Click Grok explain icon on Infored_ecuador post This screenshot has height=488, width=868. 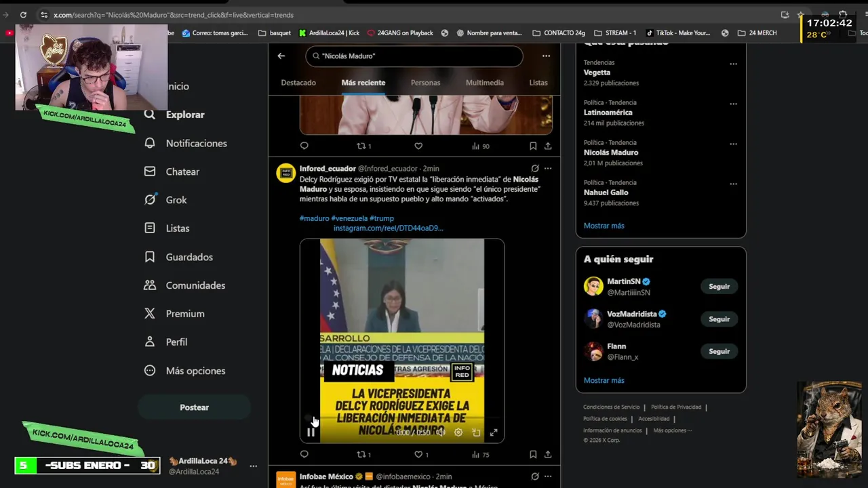tap(535, 168)
